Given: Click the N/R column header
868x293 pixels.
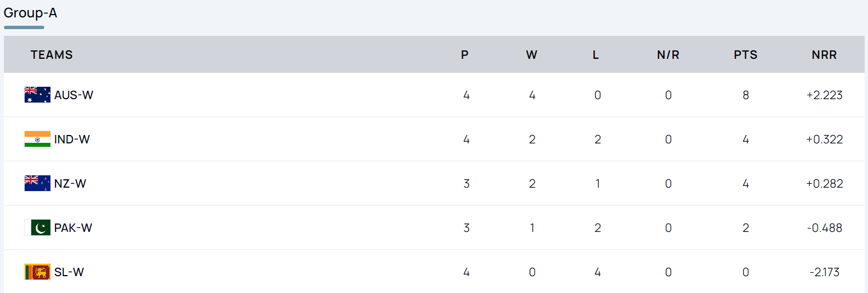Looking at the screenshot, I should (x=668, y=55).
